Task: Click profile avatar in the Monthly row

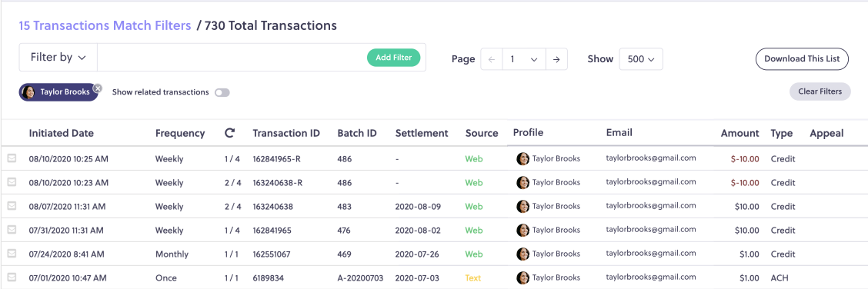Action: tap(522, 254)
